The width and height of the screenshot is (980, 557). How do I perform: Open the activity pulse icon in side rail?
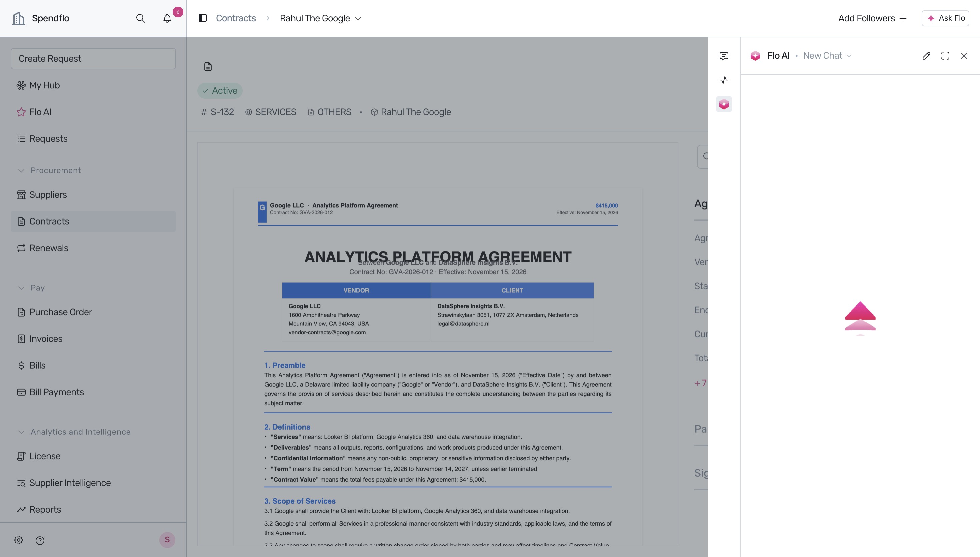[724, 80]
